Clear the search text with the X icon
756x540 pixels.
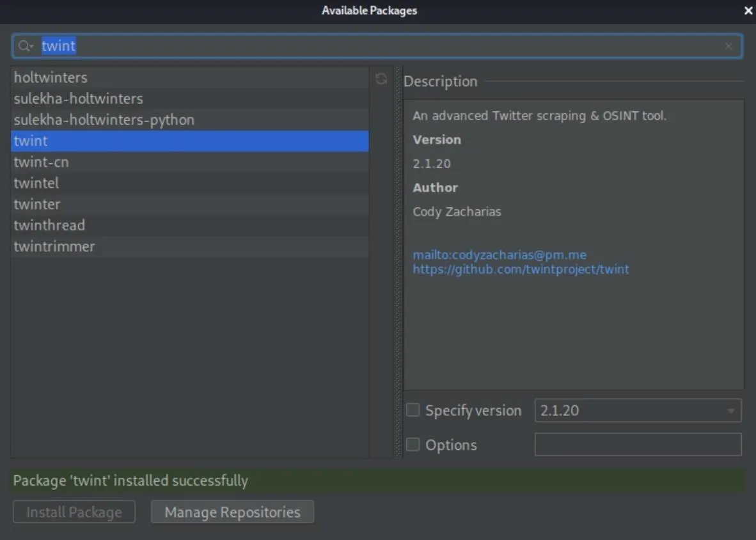pos(728,46)
